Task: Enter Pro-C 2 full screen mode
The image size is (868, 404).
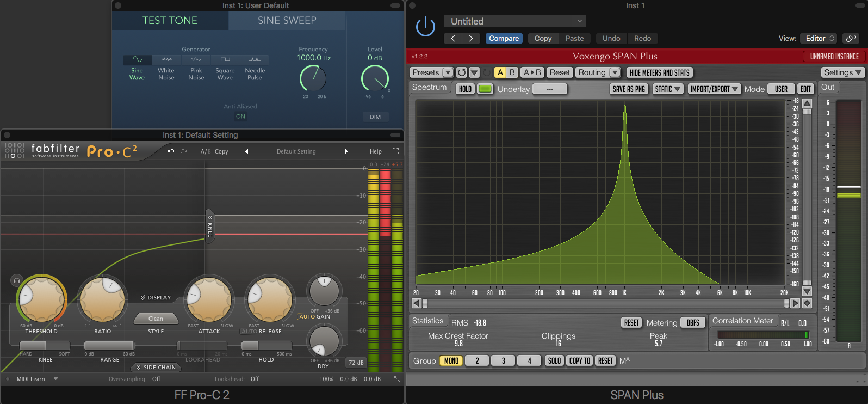Action: click(x=395, y=151)
